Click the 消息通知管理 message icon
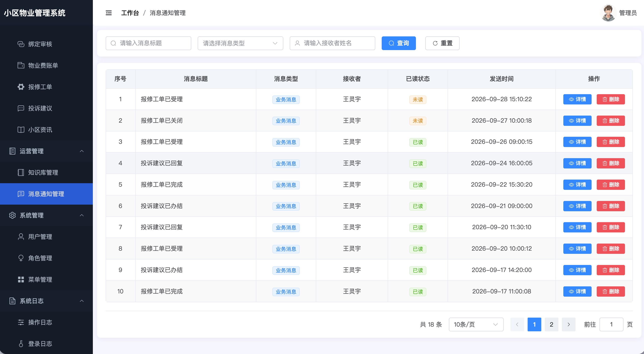Image resolution: width=644 pixels, height=354 pixels. click(x=21, y=194)
